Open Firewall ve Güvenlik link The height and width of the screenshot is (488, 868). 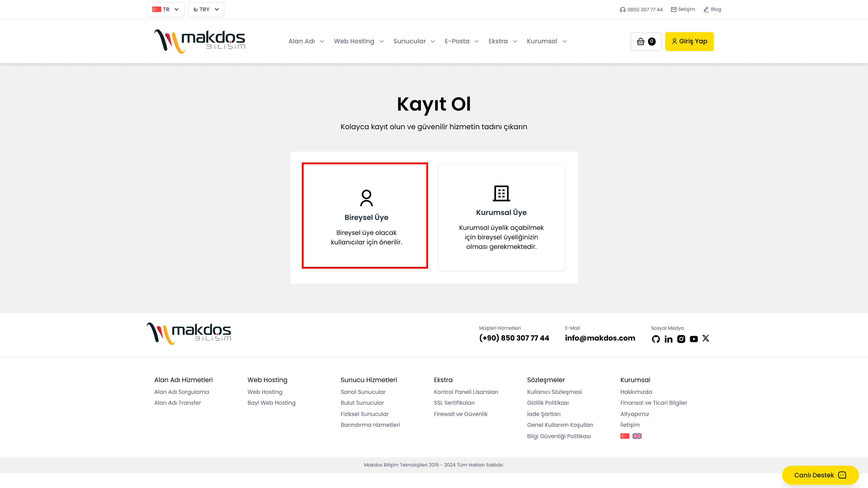(x=461, y=414)
